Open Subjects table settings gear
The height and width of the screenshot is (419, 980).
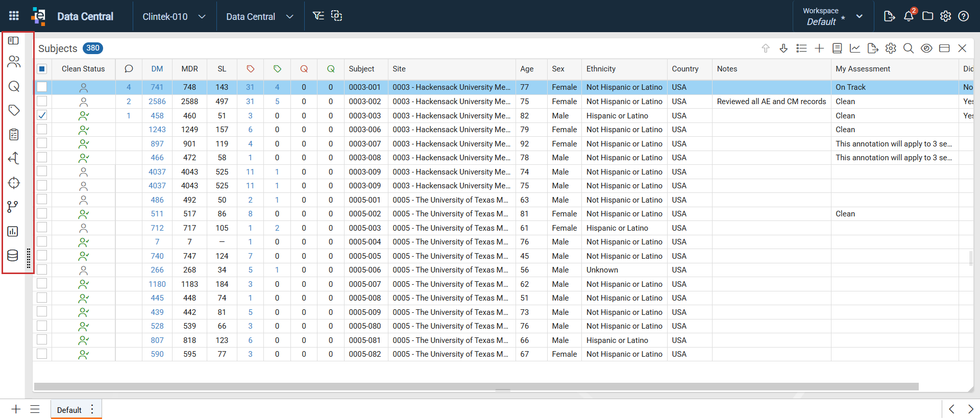pos(891,48)
